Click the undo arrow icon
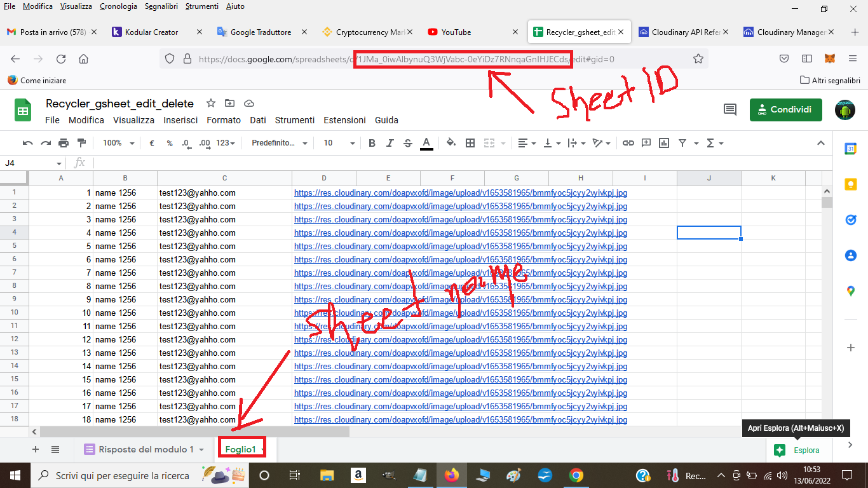This screenshot has height=488, width=868. coord(27,143)
